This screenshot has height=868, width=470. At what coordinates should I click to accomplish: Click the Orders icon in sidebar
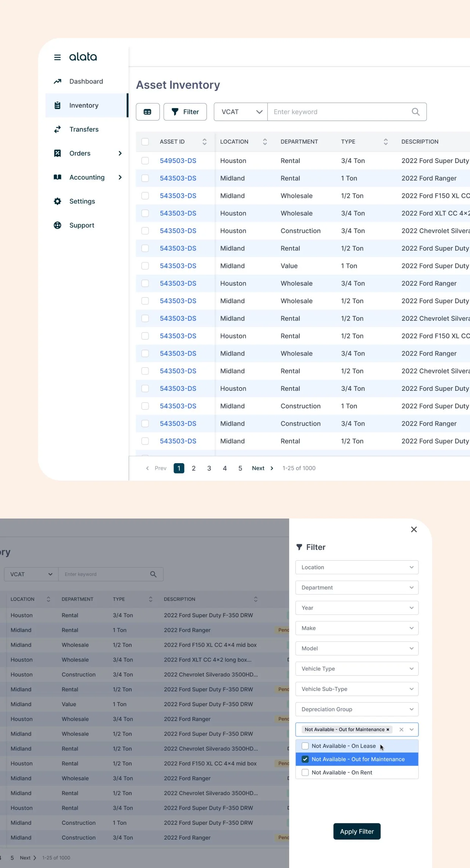pos(57,153)
